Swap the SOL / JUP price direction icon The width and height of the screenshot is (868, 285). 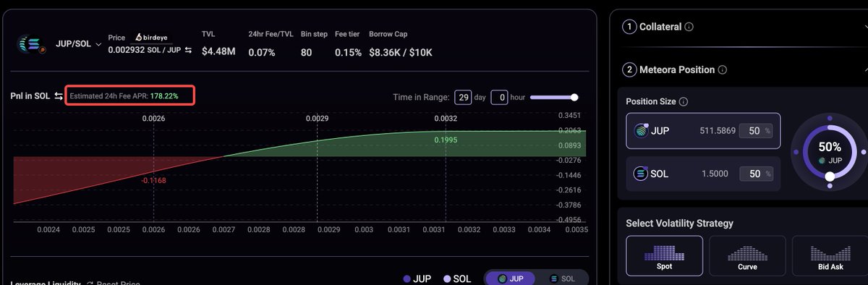tap(188, 50)
